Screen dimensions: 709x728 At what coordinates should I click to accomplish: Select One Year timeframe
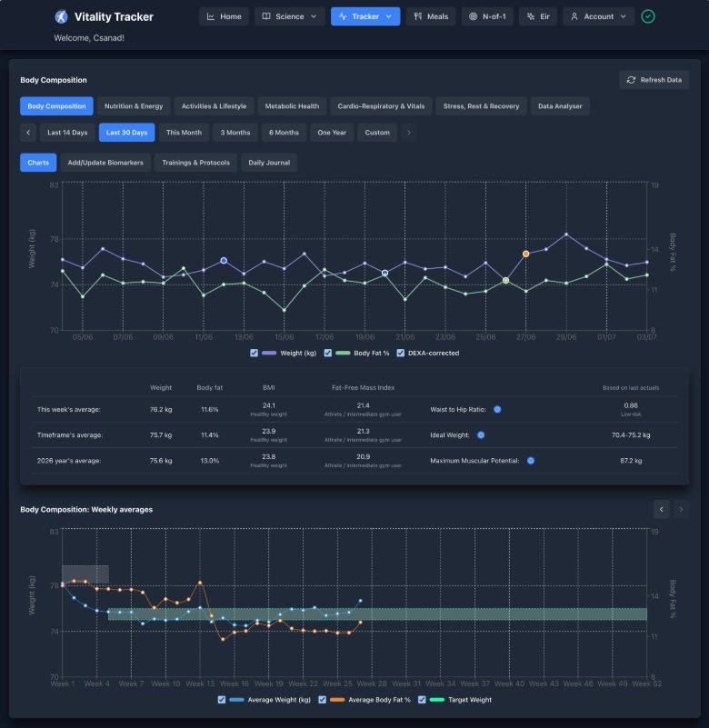click(x=332, y=133)
